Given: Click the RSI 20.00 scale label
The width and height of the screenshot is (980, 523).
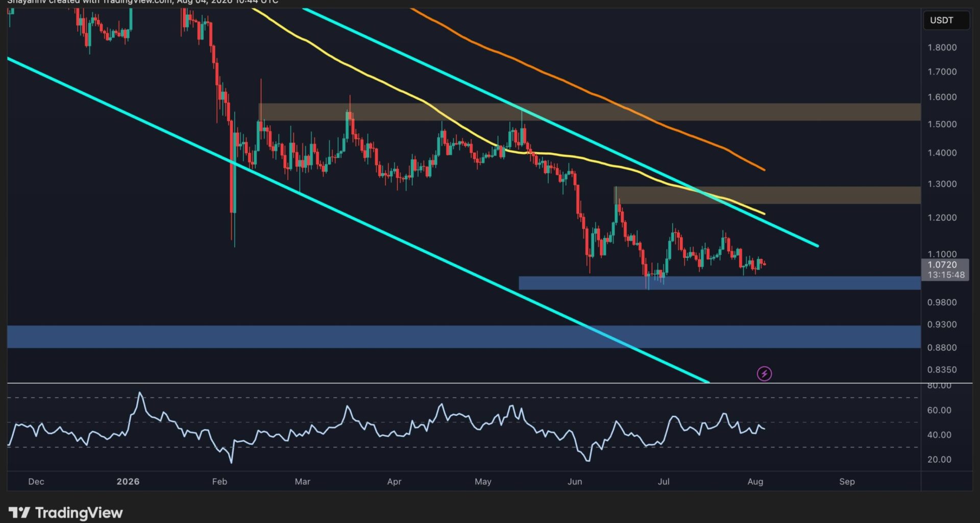Looking at the screenshot, I should tap(939, 460).
